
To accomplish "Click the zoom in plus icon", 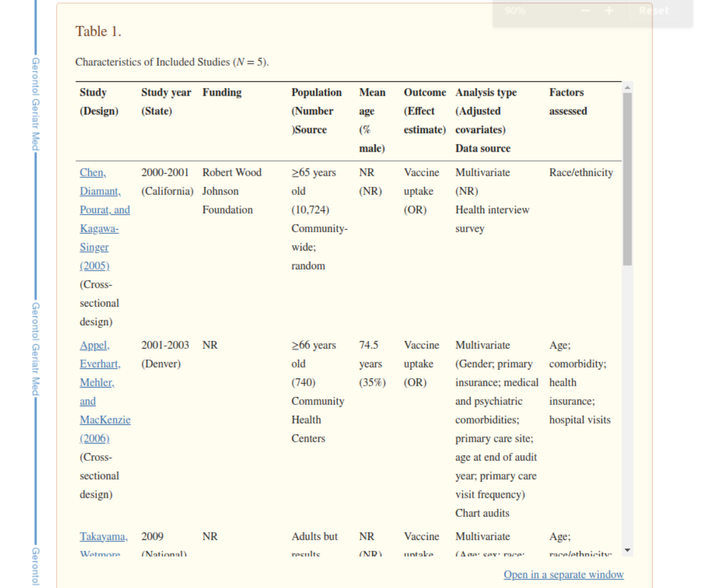I will [609, 11].
